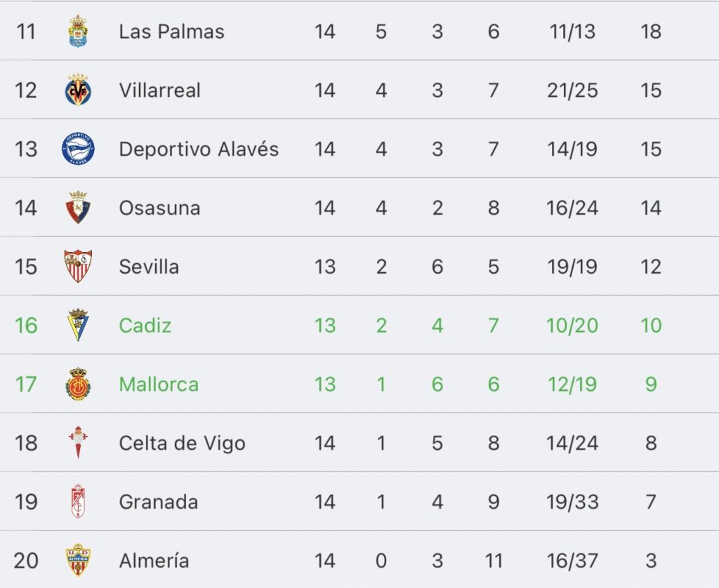Click the Granada club crest
This screenshot has width=719, height=588.
point(78,501)
